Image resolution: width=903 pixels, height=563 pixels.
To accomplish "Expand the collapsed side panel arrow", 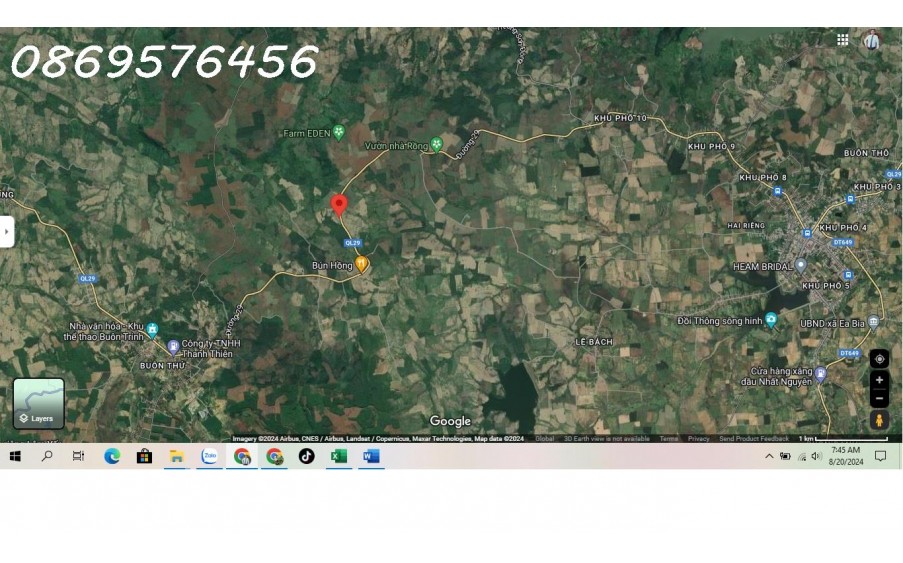I will tap(7, 231).
